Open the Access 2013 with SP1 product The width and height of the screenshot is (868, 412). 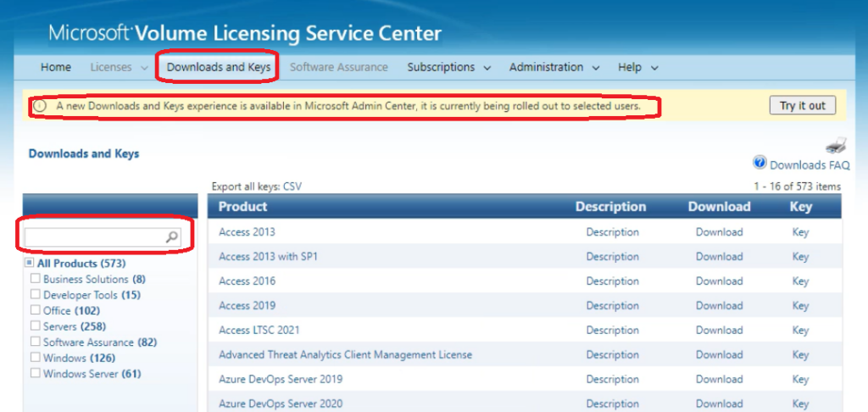268,256
